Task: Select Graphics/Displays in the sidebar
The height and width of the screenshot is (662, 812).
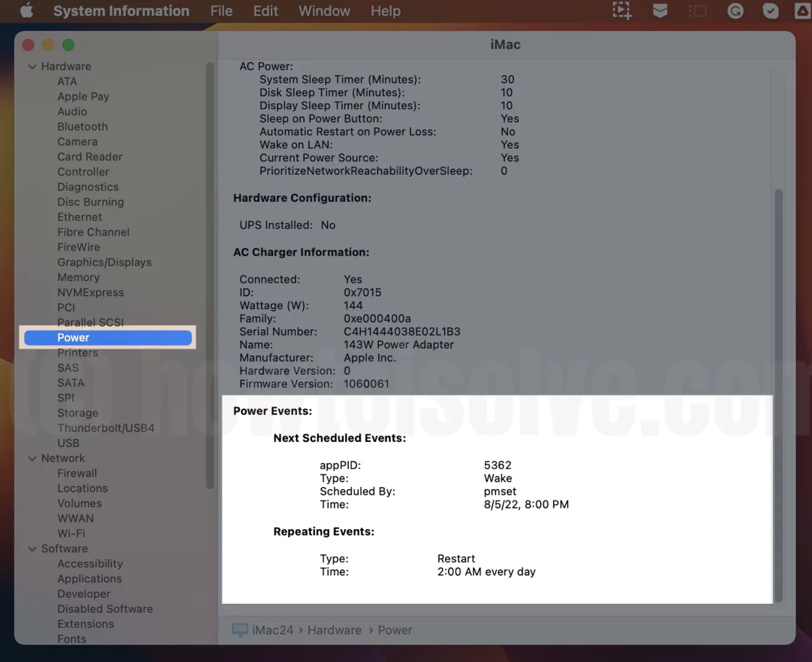Action: point(104,262)
